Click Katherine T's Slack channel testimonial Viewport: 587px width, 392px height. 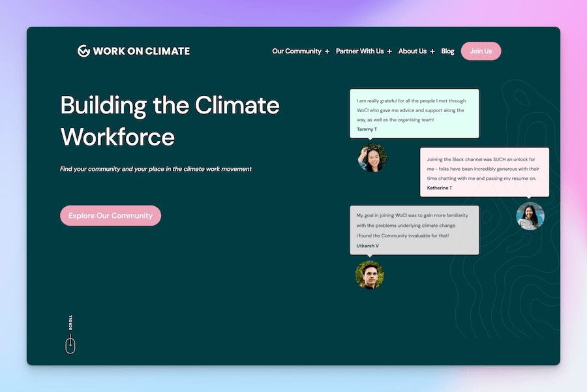(x=485, y=171)
